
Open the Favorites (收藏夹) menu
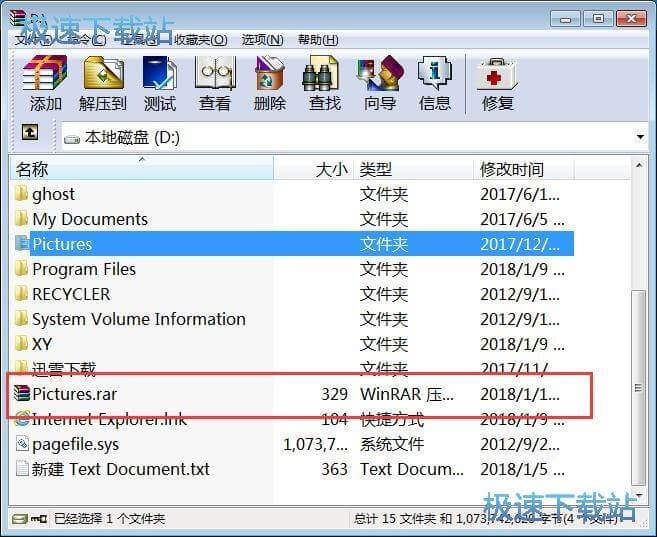[x=201, y=40]
